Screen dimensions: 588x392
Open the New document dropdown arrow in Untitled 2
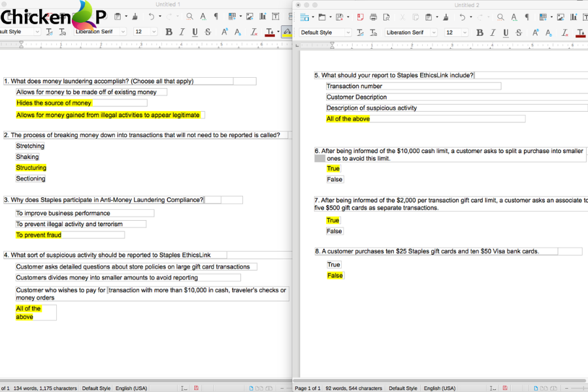point(313,17)
